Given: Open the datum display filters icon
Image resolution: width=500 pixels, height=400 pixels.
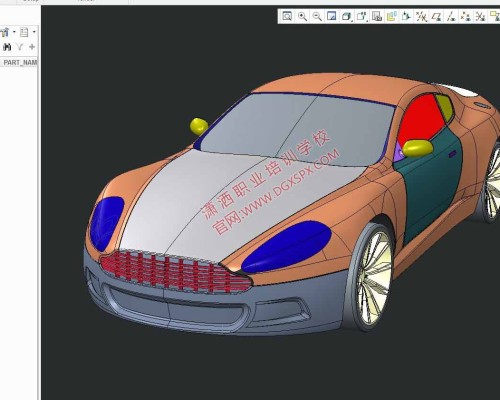Looking at the screenshot, I should pyautogui.click(x=421, y=16).
